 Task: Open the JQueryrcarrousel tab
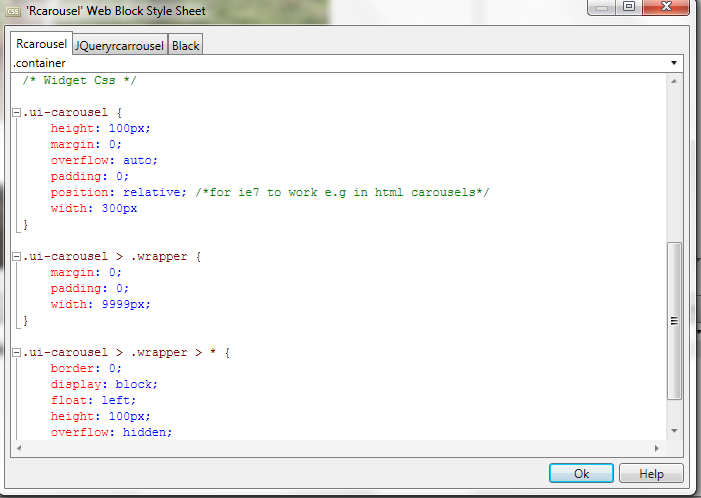point(119,46)
